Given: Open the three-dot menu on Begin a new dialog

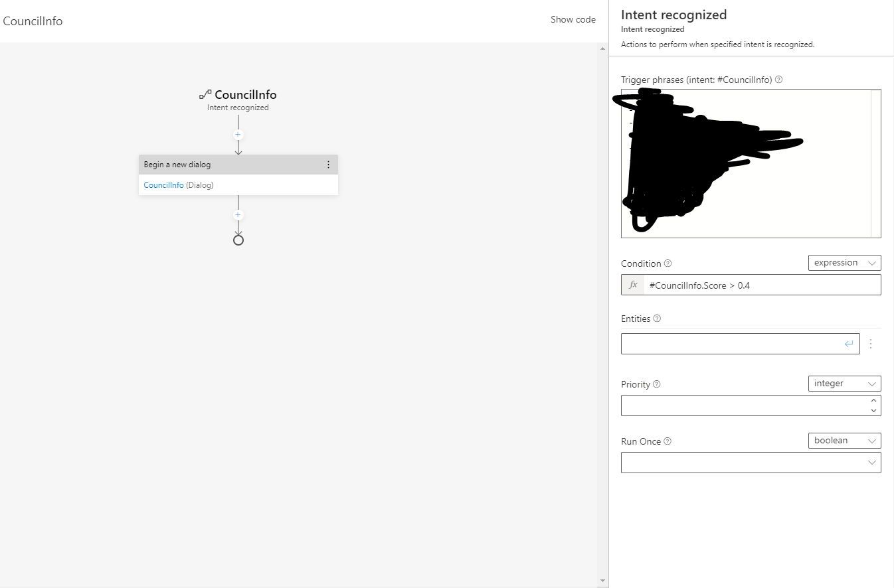Looking at the screenshot, I should (328, 164).
